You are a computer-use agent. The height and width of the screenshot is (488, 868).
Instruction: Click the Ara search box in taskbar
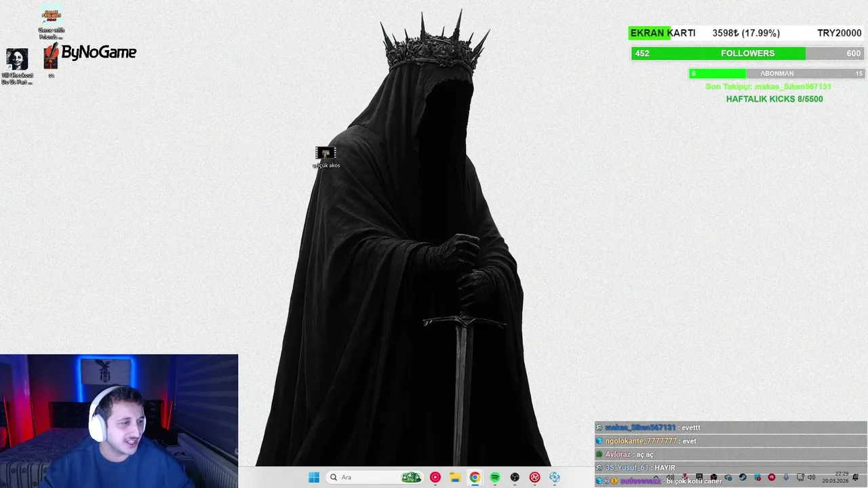coord(375,477)
